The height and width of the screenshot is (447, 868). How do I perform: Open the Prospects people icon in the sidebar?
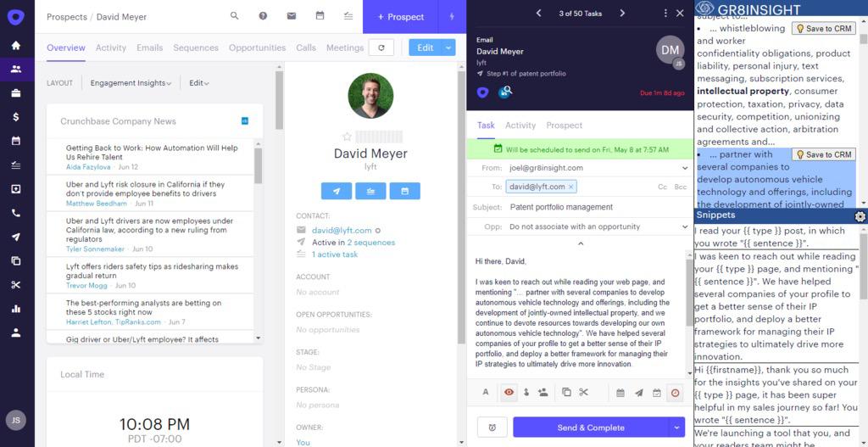(16, 70)
